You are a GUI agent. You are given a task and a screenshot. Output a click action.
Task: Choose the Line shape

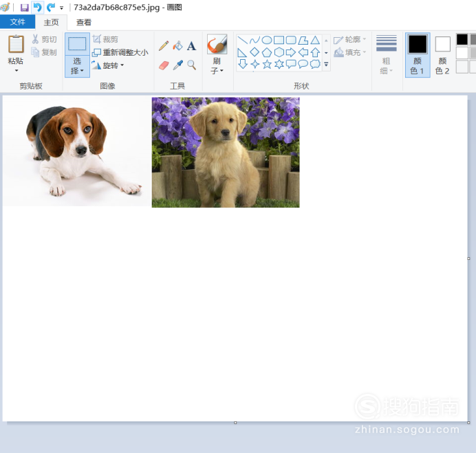[x=242, y=40]
